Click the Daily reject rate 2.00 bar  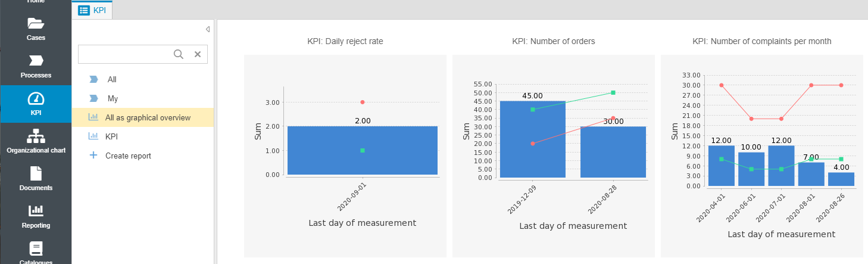362,150
